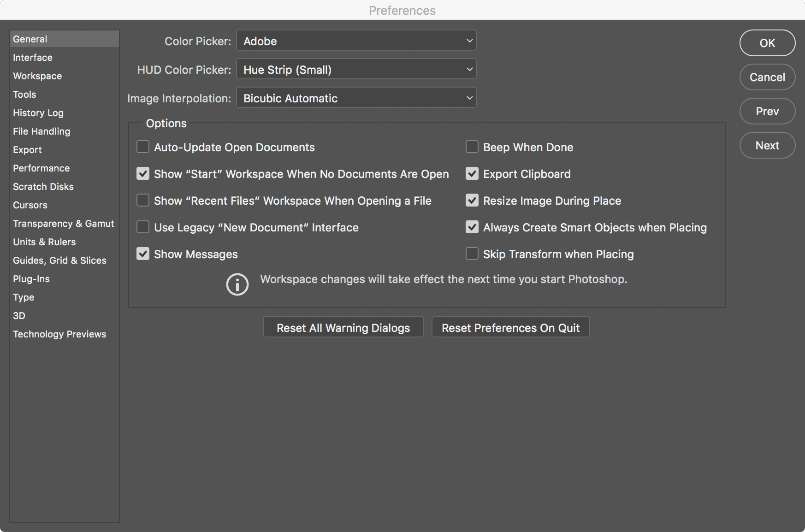805x532 pixels.
Task: Confirm preferences with OK
Action: [x=767, y=43]
